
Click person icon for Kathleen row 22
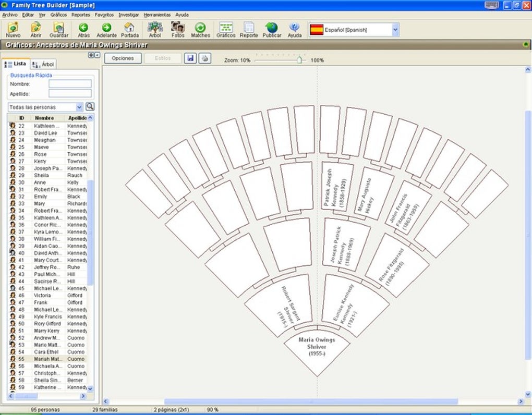(13, 126)
